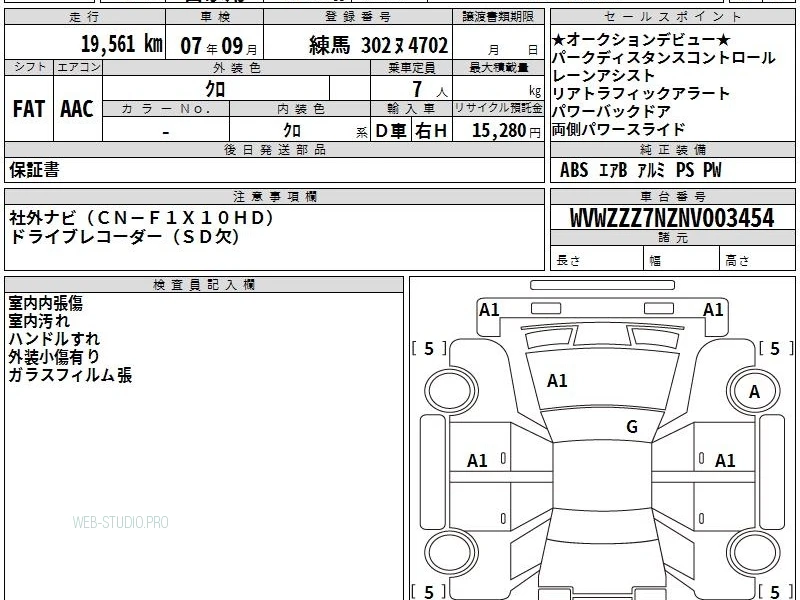The height and width of the screenshot is (600, 800).
Task: Select the 高さ dimension cell
Action: (757, 260)
